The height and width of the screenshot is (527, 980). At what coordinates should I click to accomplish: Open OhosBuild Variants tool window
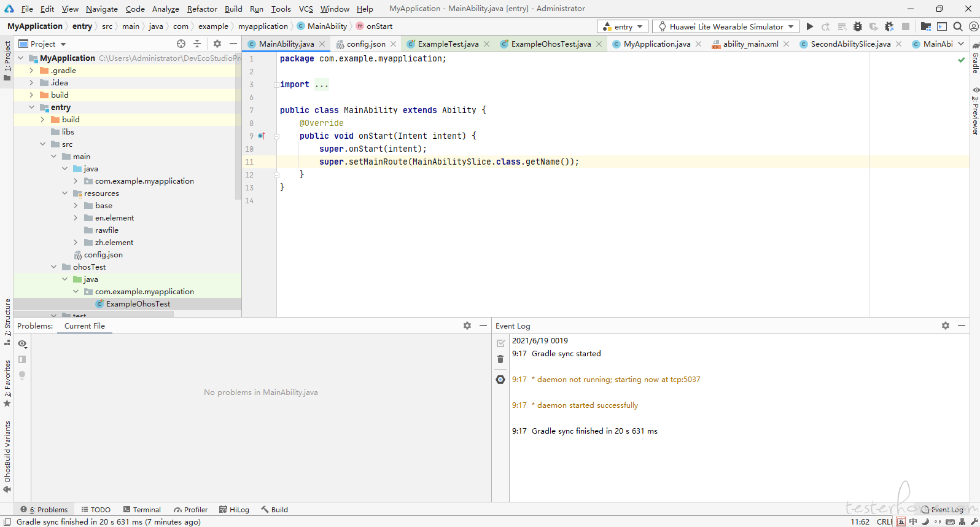pyautogui.click(x=7, y=456)
